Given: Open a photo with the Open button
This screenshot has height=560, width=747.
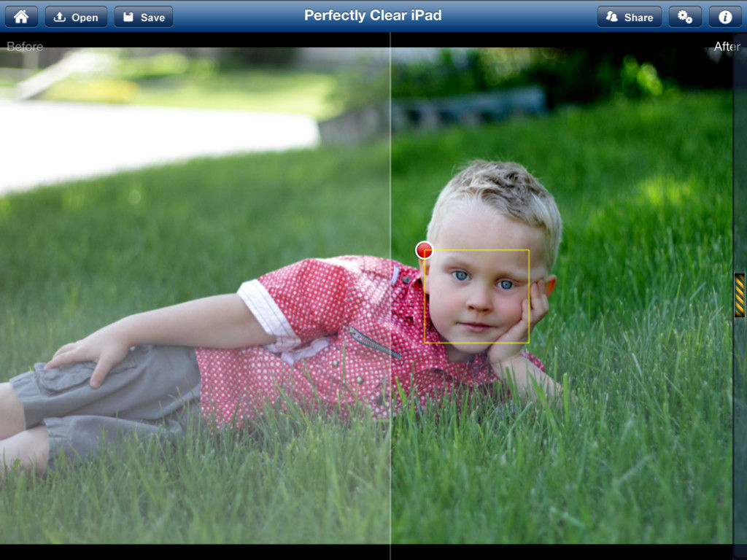Looking at the screenshot, I should click(76, 17).
